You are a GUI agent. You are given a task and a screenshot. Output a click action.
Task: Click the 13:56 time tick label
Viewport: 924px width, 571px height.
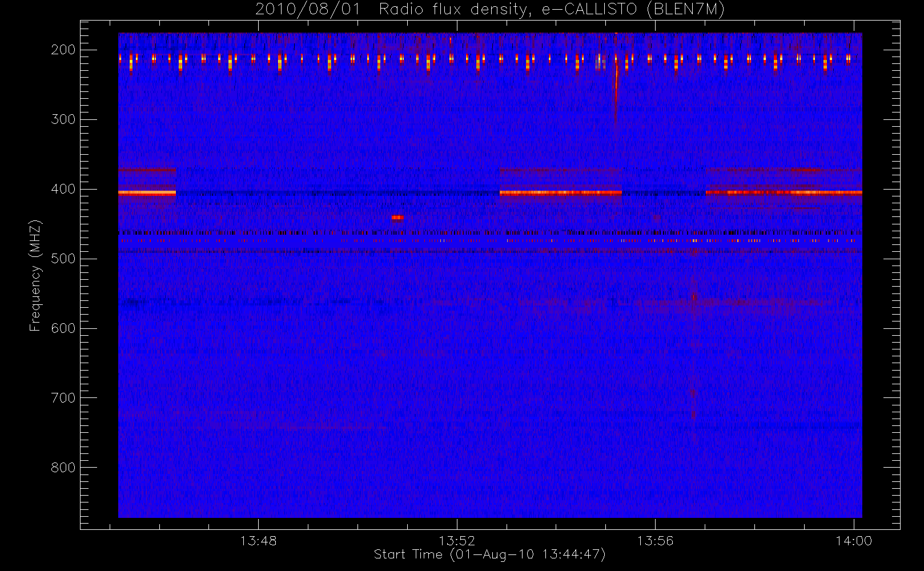tap(655, 541)
